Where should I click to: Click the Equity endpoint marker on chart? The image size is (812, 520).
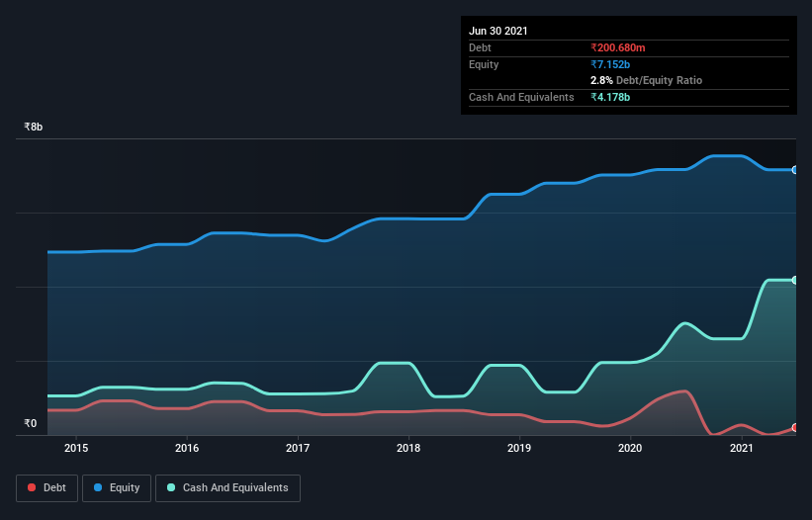click(x=795, y=170)
